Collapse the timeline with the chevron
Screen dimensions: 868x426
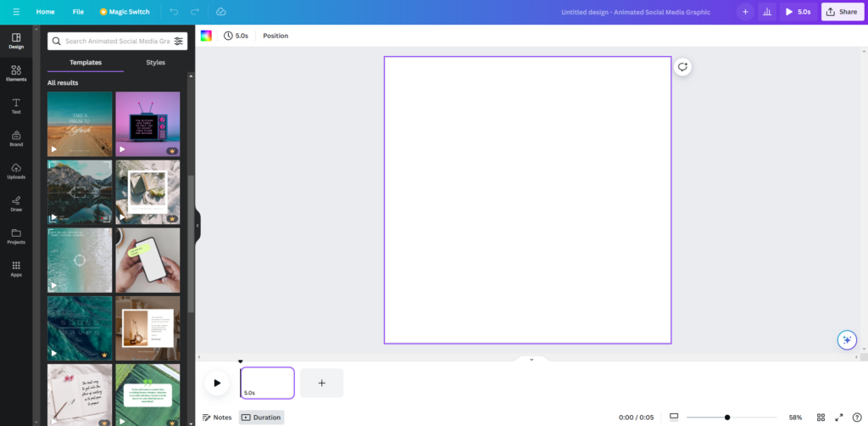pyautogui.click(x=531, y=360)
